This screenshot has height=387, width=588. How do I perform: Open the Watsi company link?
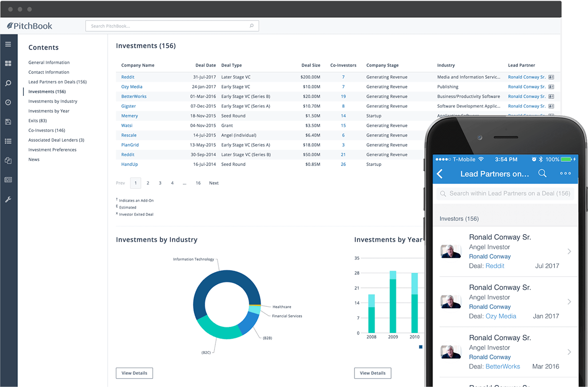point(127,125)
